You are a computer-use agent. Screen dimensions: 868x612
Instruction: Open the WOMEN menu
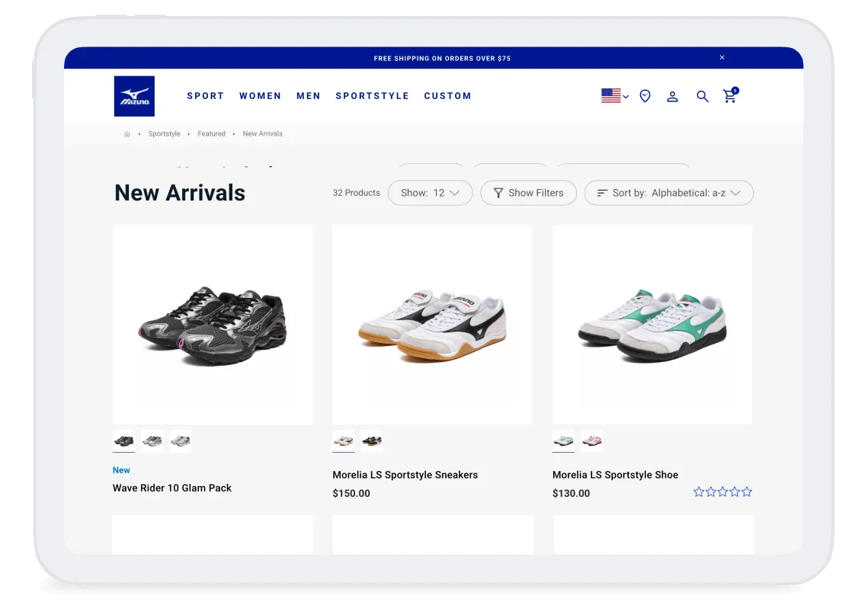click(260, 96)
